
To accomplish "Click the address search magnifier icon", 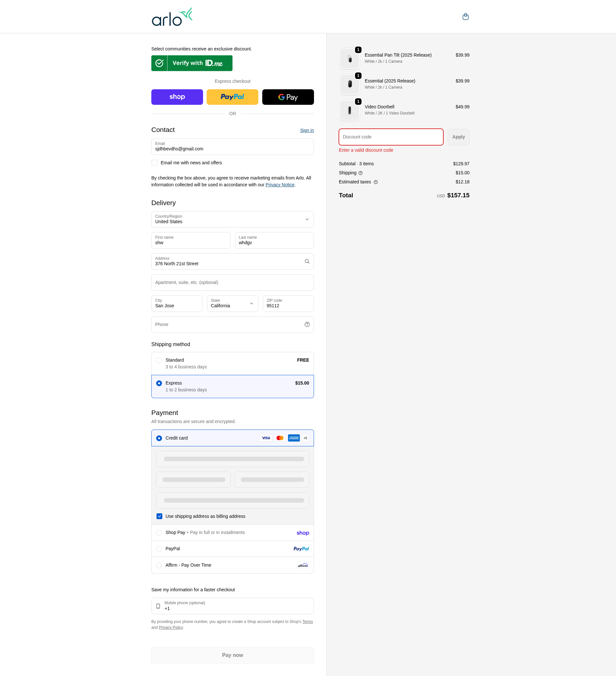I will 307,261.
